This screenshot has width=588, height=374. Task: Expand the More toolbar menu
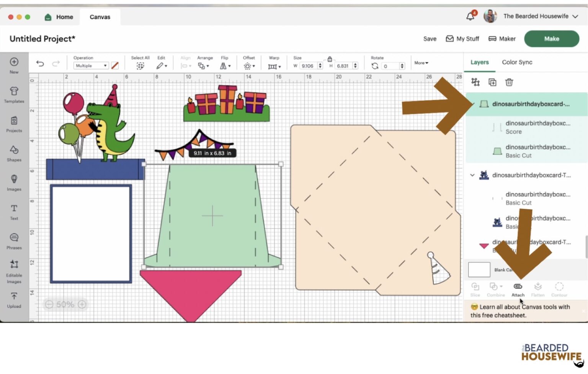coord(421,63)
